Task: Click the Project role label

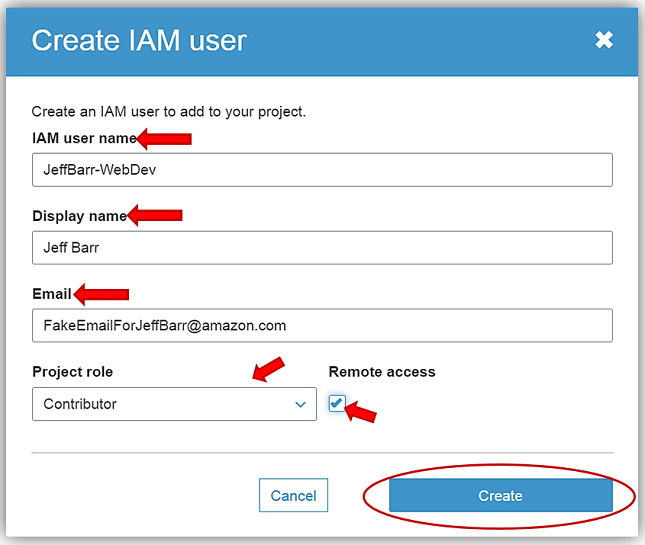Action: click(72, 372)
